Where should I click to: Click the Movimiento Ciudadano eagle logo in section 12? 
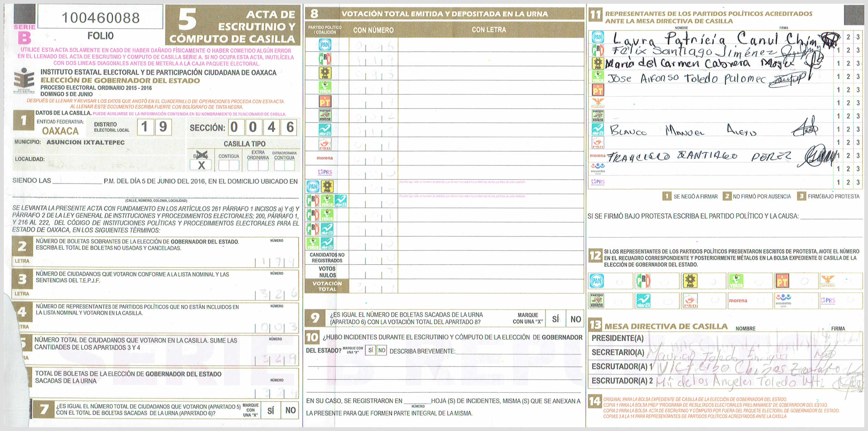[827, 281]
